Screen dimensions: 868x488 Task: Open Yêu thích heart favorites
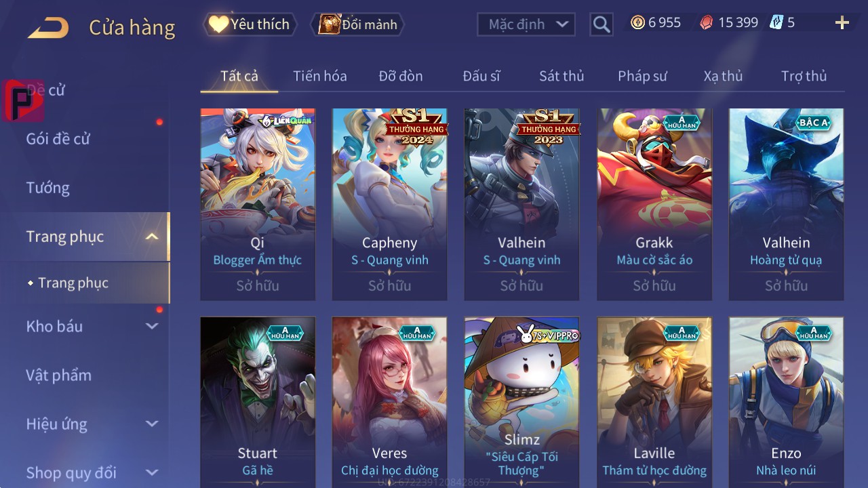[218, 24]
